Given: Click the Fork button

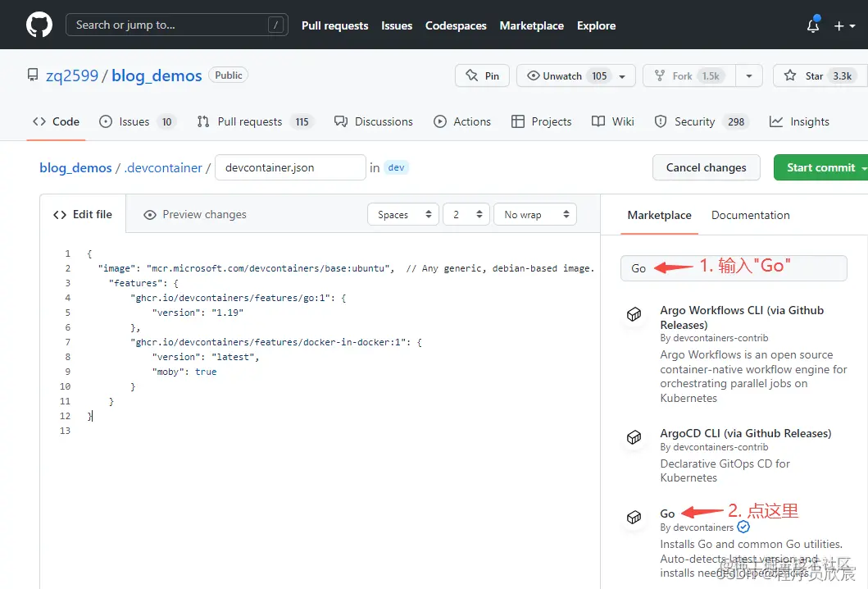Looking at the screenshot, I should tap(689, 76).
